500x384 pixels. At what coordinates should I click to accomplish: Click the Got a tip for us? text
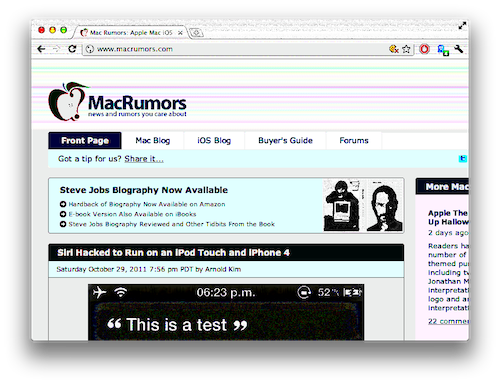(90, 159)
